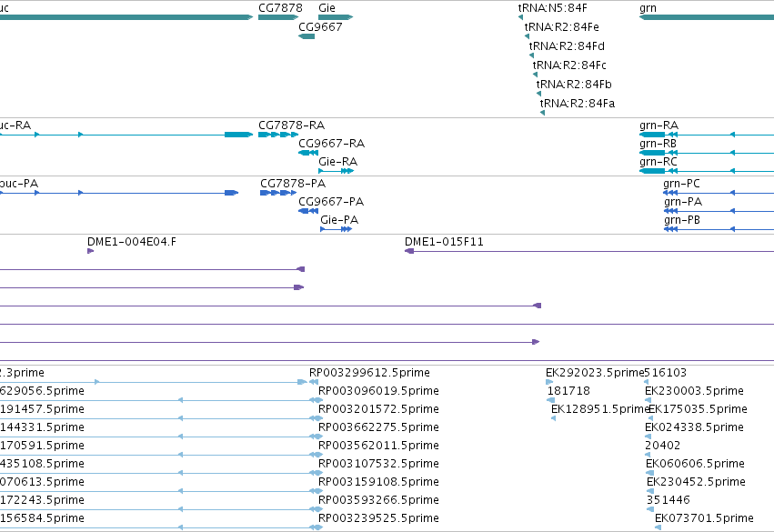Select the grn-PC protein label
Image resolution: width=774 pixels, height=532 pixels.
[681, 184]
